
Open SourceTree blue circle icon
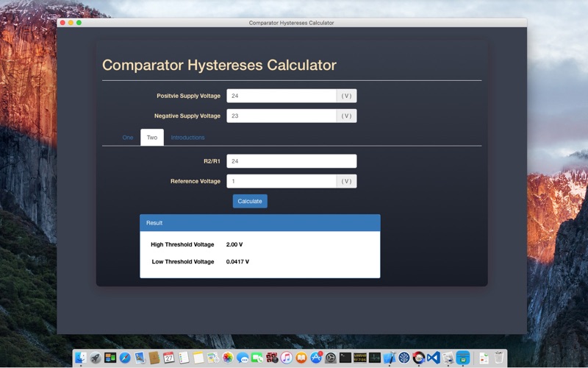coord(404,358)
